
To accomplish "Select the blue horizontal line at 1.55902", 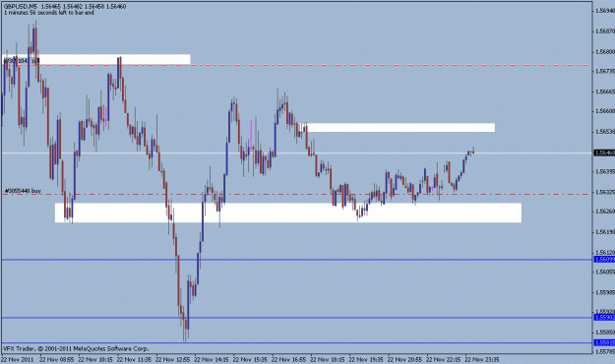I will tap(298, 318).
